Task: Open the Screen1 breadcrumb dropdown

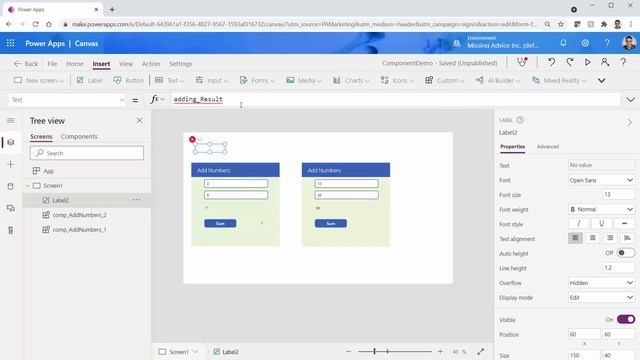Action: pyautogui.click(x=196, y=351)
